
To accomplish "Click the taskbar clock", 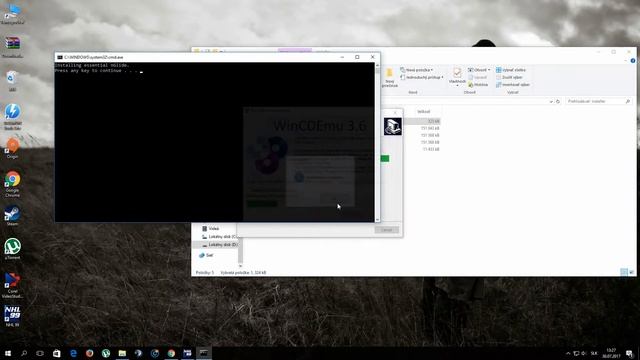I will [611, 353].
